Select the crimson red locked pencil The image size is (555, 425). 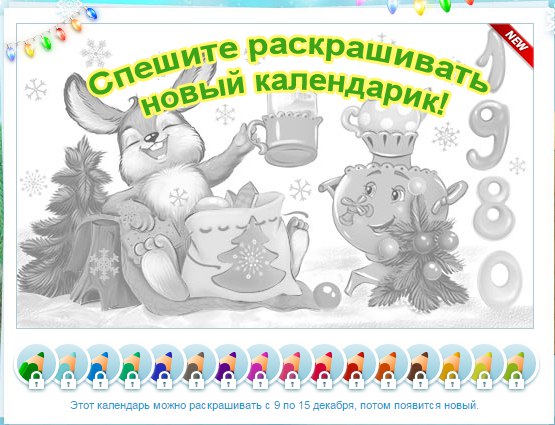tap(324, 365)
